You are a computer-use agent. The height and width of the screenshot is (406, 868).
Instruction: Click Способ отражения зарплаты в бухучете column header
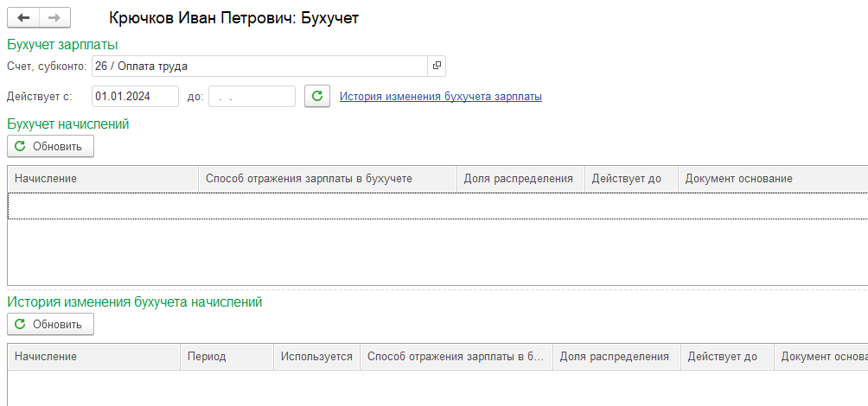point(328,179)
